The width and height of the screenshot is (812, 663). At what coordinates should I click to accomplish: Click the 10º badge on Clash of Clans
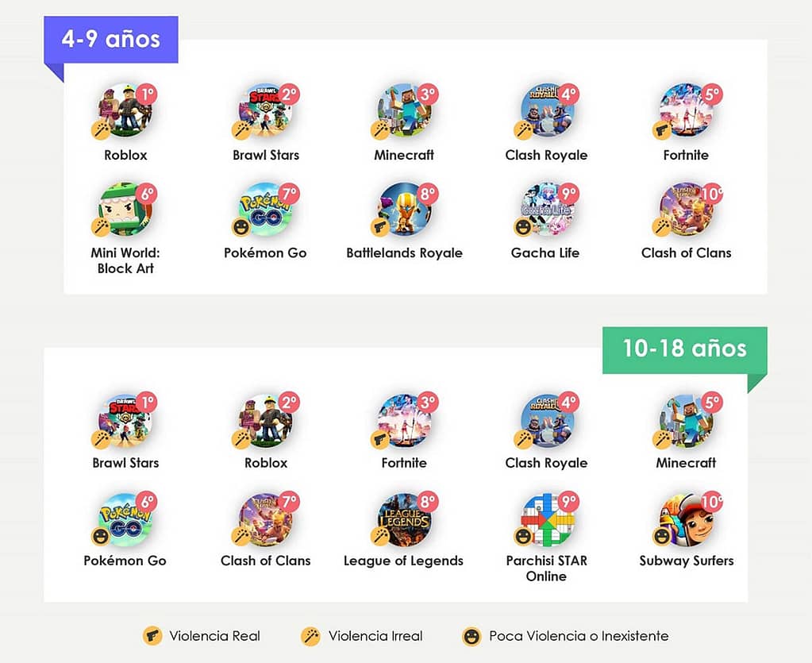713,194
